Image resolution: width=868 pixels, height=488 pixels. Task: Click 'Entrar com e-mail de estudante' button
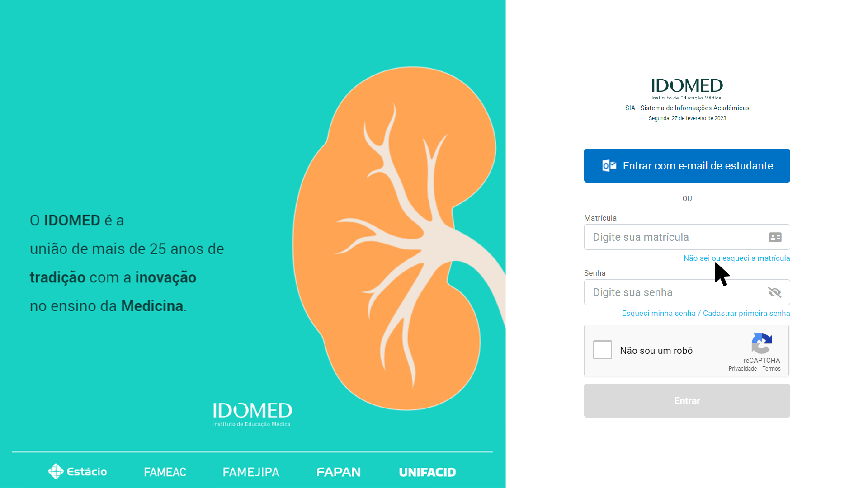coord(687,166)
